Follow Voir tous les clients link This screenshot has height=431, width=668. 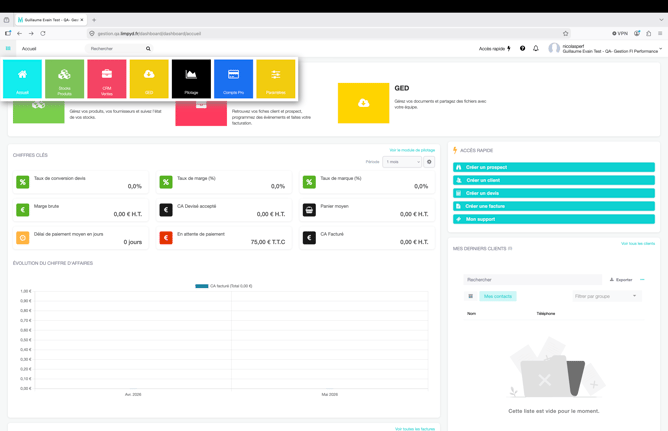click(x=638, y=244)
